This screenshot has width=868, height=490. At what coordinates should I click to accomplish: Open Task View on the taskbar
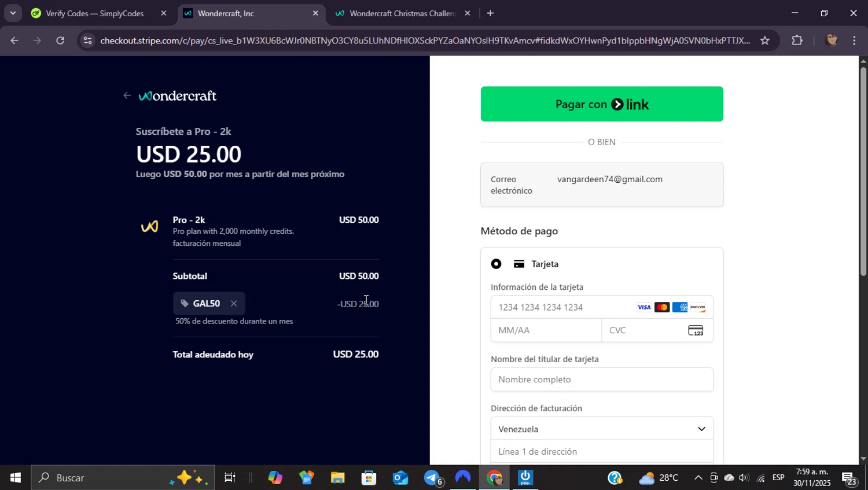(230, 478)
